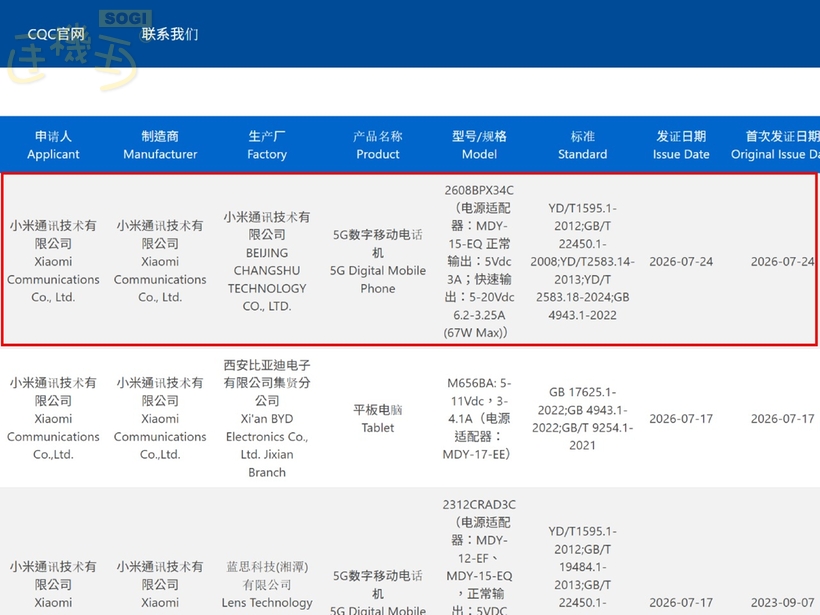This screenshot has height=615, width=820.
Task: Select the 申请人 Applicant column header
Action: click(x=53, y=145)
